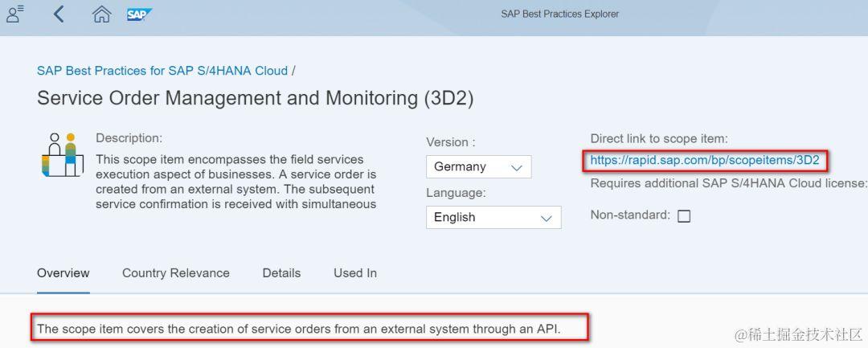Screen dimensions: 868x348
Task: Click the 'scope item covers the creation' sentence
Action: (x=299, y=330)
